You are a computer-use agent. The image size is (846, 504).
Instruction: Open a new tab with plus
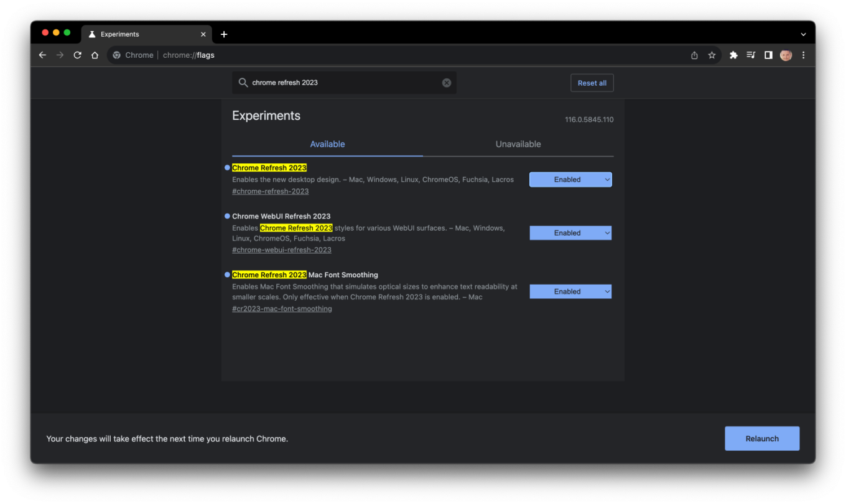[x=224, y=34]
